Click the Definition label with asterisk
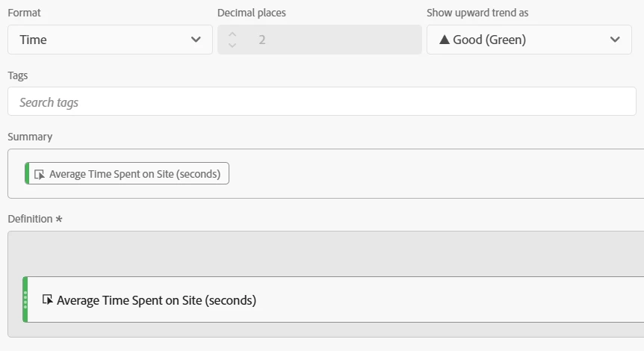 click(x=34, y=219)
